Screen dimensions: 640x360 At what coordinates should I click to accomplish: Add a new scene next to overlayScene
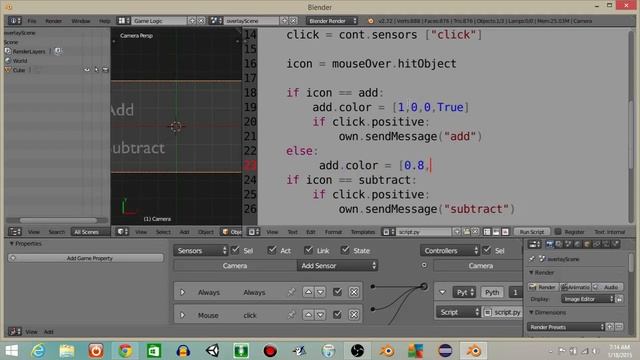[284, 20]
